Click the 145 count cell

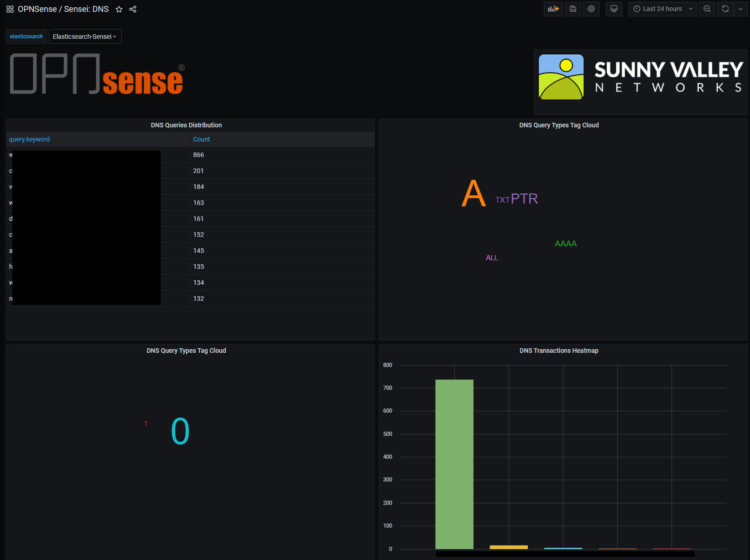click(282, 251)
